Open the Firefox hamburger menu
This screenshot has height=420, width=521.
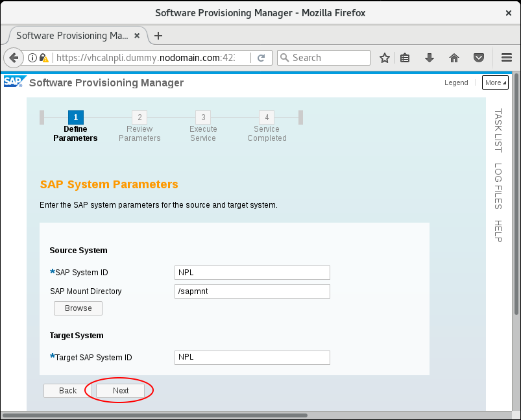point(506,58)
